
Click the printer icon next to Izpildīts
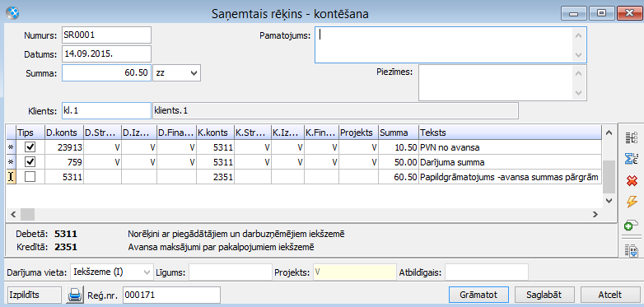[x=75, y=295]
